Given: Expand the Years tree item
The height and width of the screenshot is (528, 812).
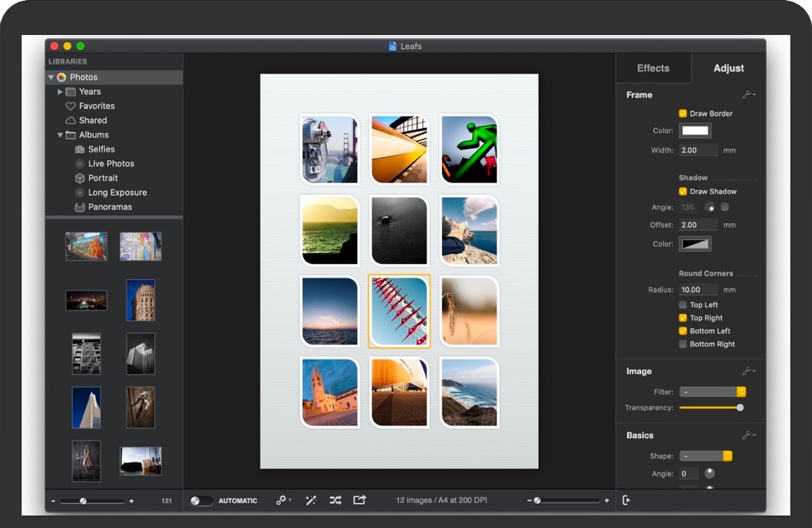Looking at the screenshot, I should tap(60, 92).
